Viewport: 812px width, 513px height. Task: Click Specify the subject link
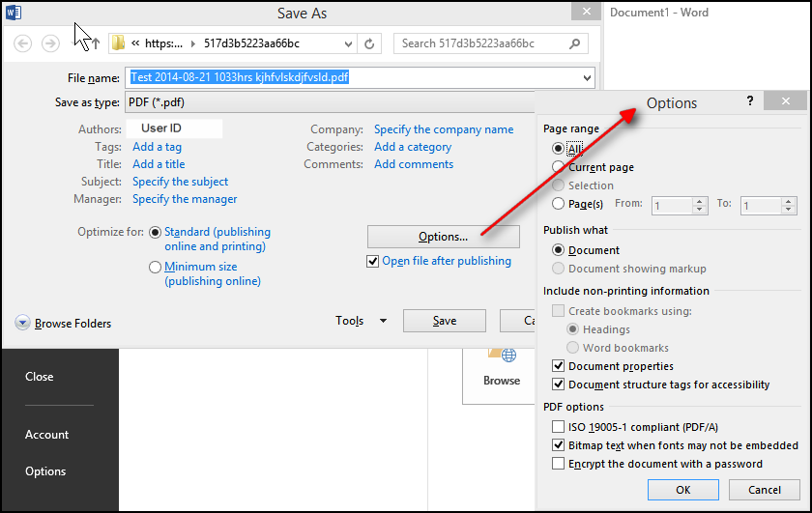point(180,182)
